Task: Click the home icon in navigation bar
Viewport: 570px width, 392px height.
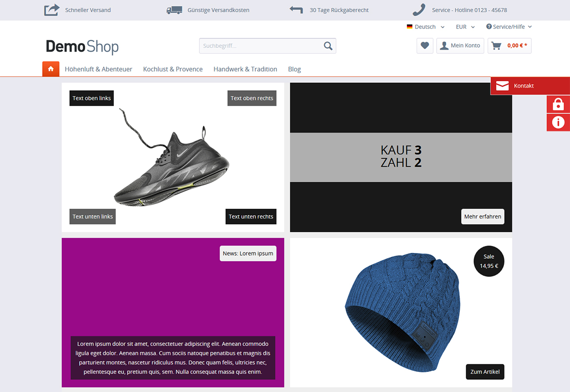Action: click(x=51, y=69)
